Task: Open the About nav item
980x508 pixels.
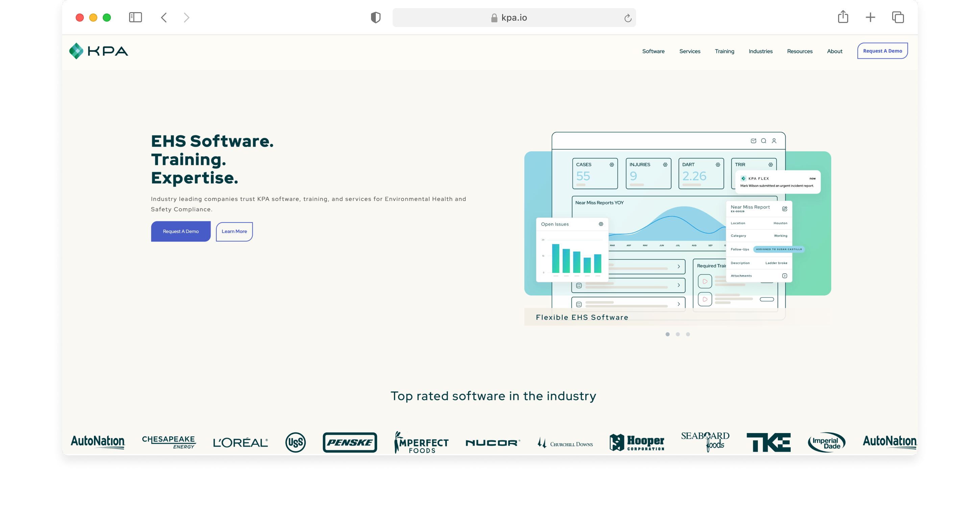Action: click(835, 51)
